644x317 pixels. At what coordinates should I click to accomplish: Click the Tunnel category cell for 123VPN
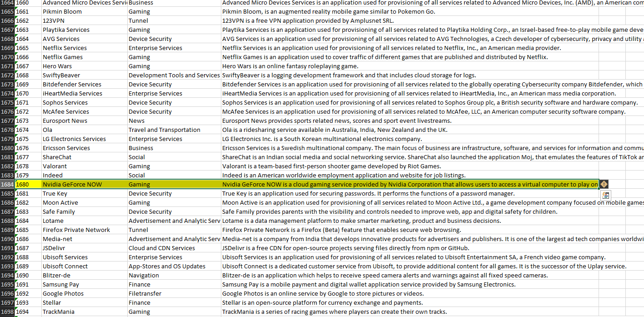tap(174, 20)
